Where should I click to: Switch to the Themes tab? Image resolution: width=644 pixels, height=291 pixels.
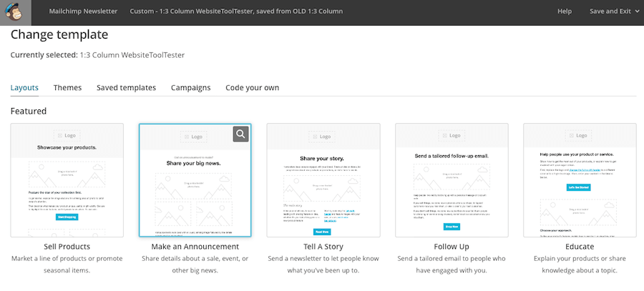[x=67, y=88]
